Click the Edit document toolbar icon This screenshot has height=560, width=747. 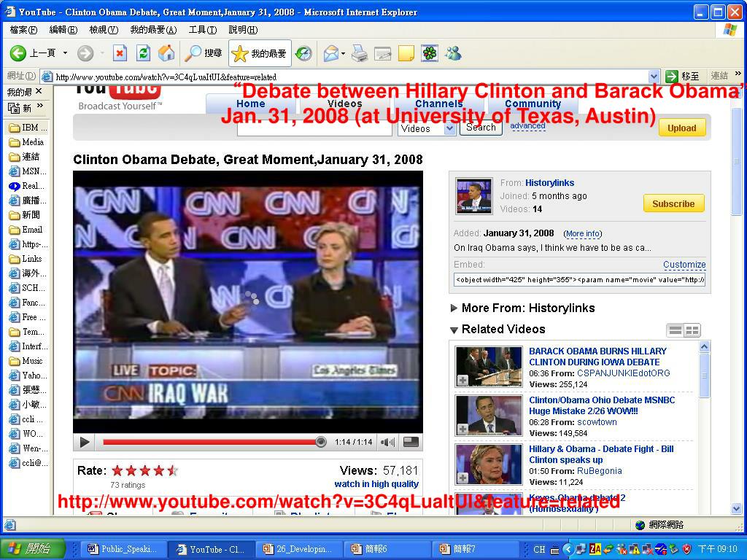pos(382,53)
